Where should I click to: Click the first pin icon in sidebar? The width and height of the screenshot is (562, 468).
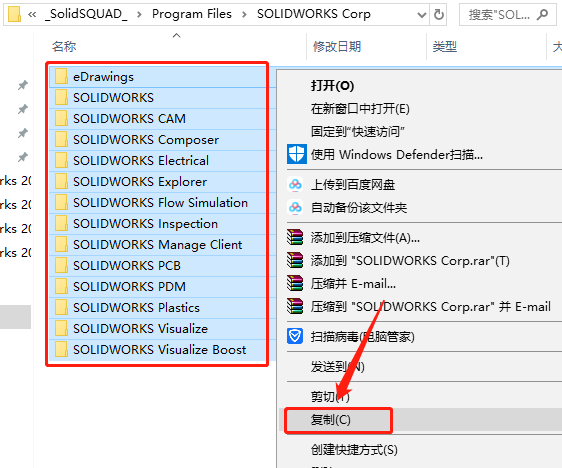pyautogui.click(x=23, y=85)
